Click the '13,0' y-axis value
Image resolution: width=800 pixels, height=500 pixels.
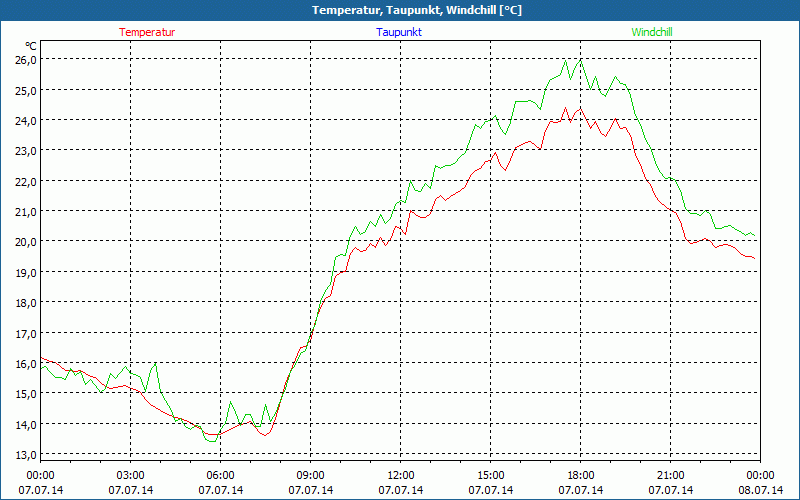pos(26,454)
